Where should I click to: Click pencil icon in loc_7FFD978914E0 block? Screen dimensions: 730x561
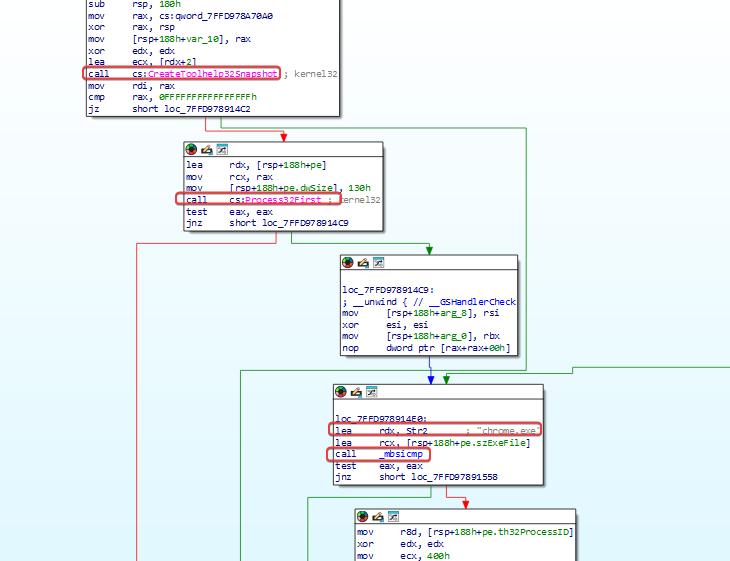click(356, 392)
